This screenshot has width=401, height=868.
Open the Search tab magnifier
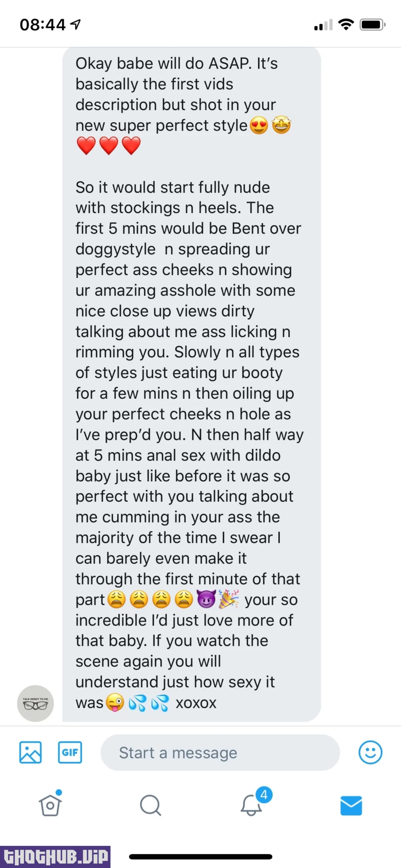[x=150, y=805]
